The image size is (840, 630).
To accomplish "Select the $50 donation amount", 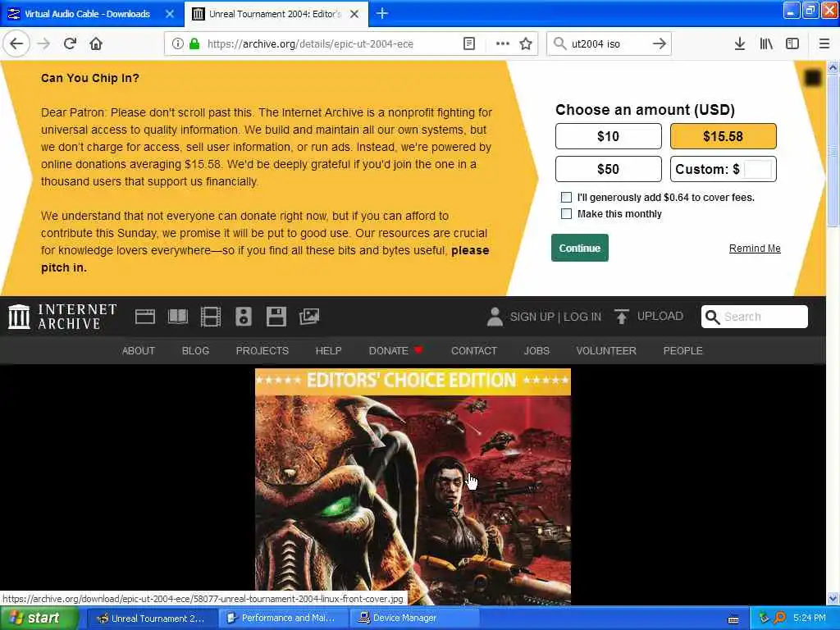I will 608,169.
